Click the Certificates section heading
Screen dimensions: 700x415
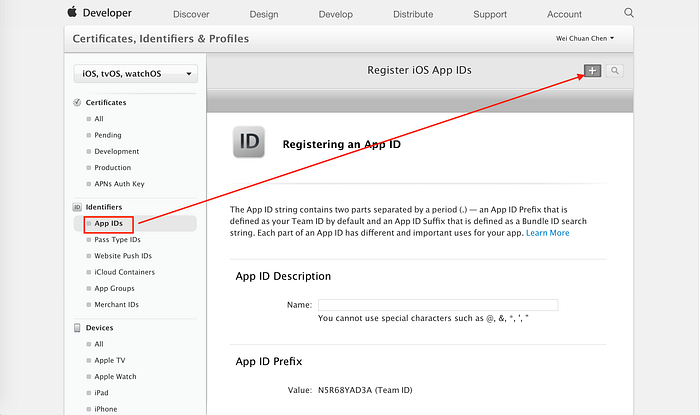(106, 102)
